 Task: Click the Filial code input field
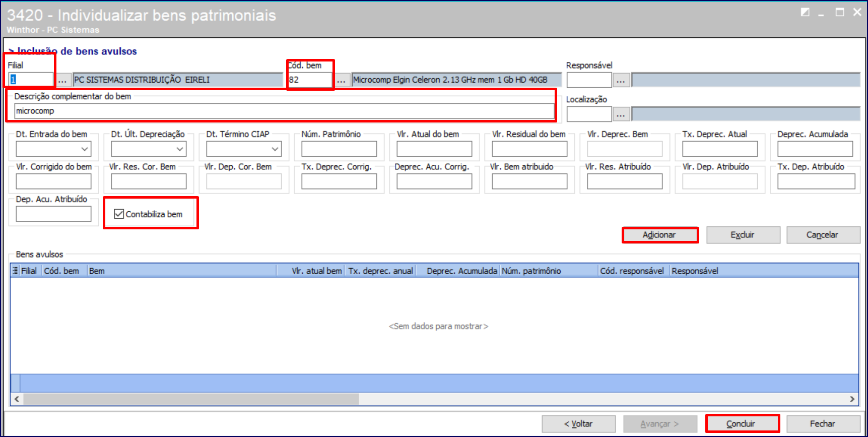[31, 80]
